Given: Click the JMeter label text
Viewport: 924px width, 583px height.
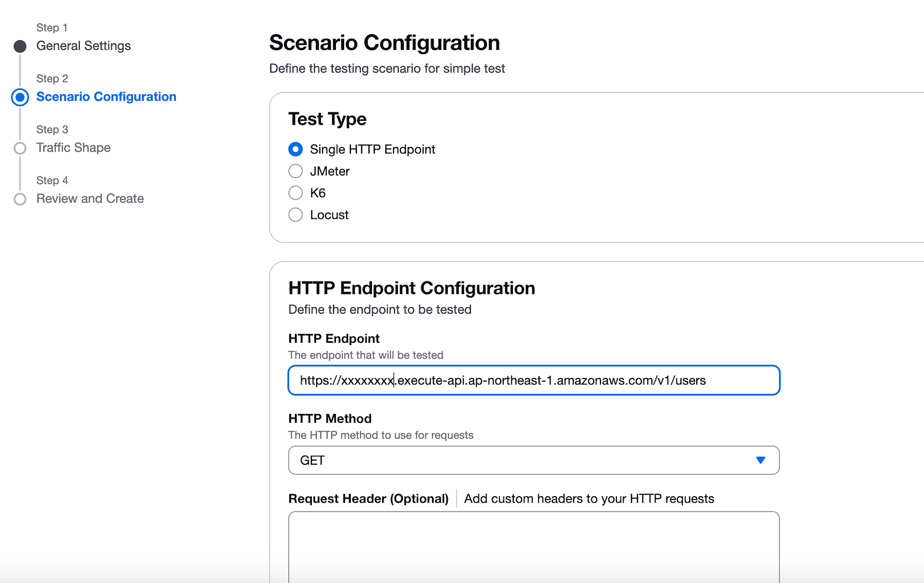Looking at the screenshot, I should click(x=330, y=171).
